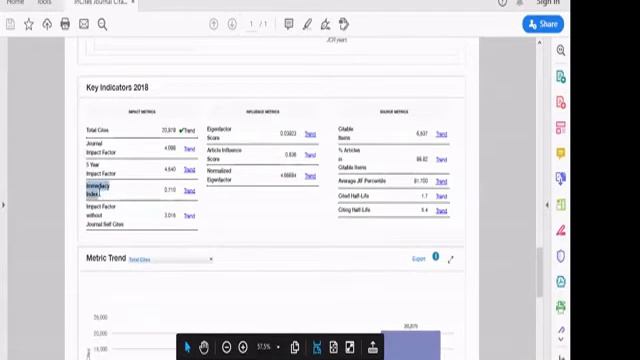
Task: Click the vertical scrollbar thumb
Action: 540,272
